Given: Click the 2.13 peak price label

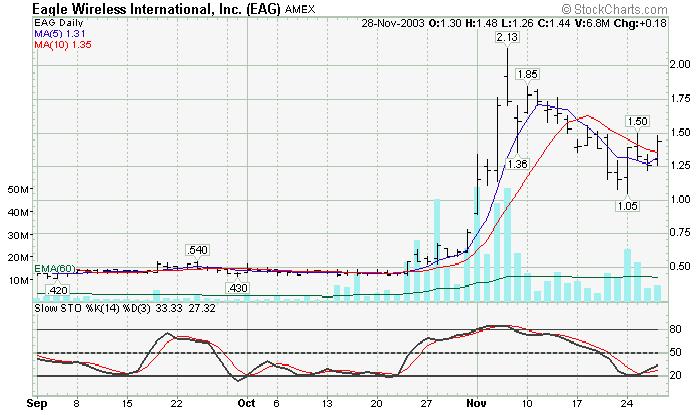Looking at the screenshot, I should [507, 37].
